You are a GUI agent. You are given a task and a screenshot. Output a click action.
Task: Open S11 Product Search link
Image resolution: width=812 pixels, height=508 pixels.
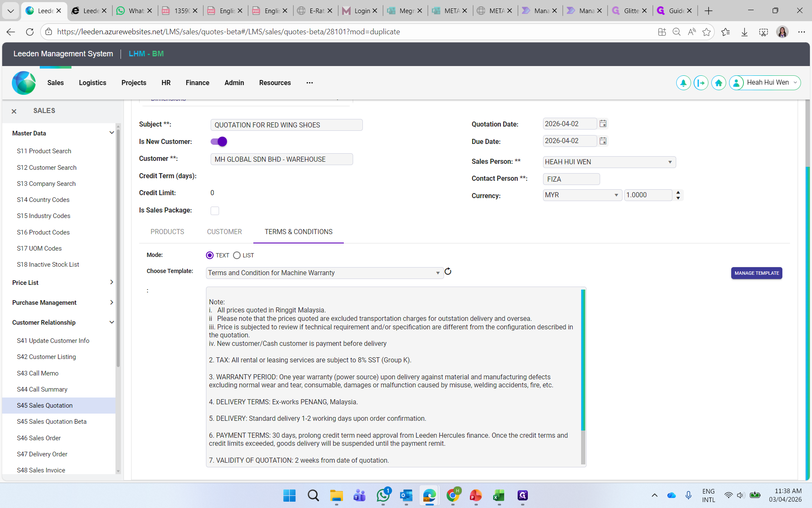click(44, 151)
